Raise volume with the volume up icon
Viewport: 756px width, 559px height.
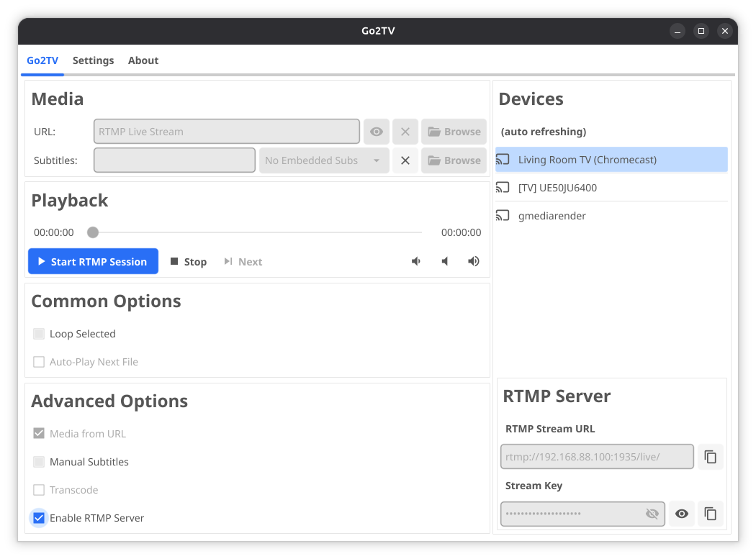coord(474,261)
